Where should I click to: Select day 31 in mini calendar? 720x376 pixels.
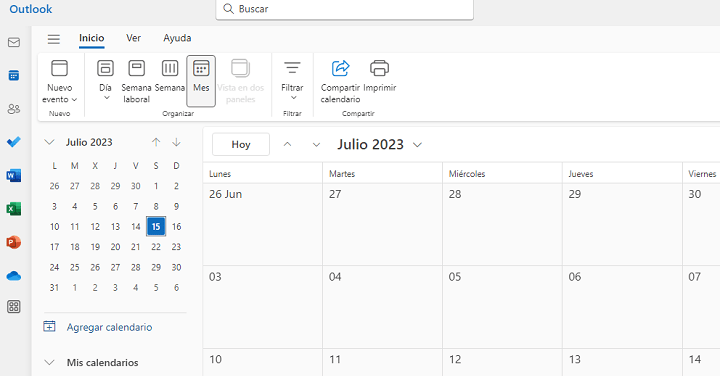click(54, 288)
